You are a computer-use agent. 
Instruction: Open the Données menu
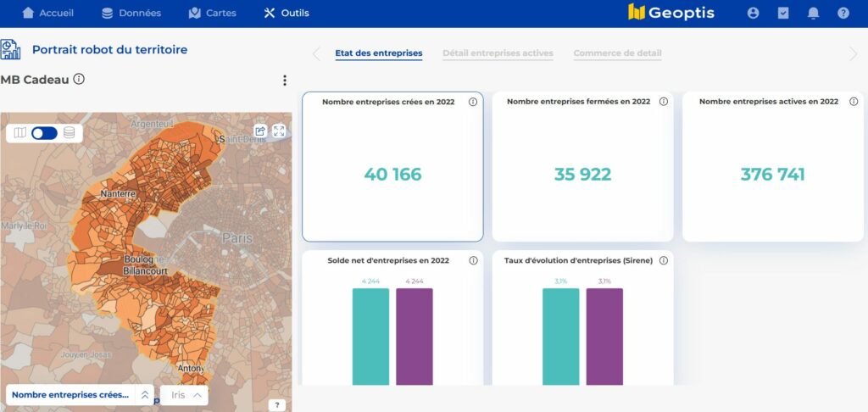131,13
